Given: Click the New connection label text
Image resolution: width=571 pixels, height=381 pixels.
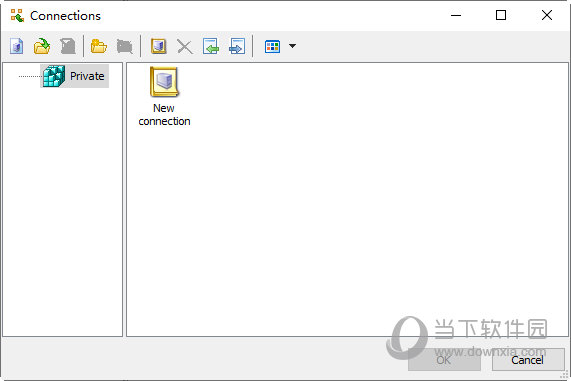Looking at the screenshot, I should (164, 115).
